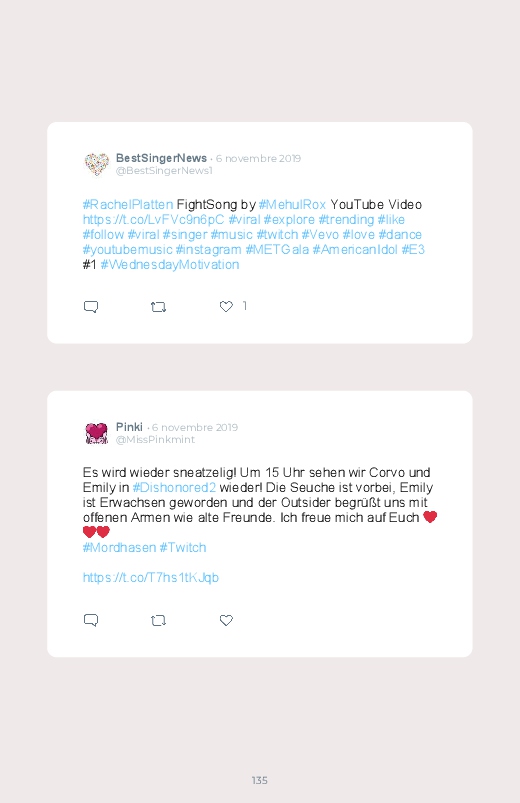Open the #WednesdayMotivation hashtag
The image size is (520, 803).
pos(170,265)
